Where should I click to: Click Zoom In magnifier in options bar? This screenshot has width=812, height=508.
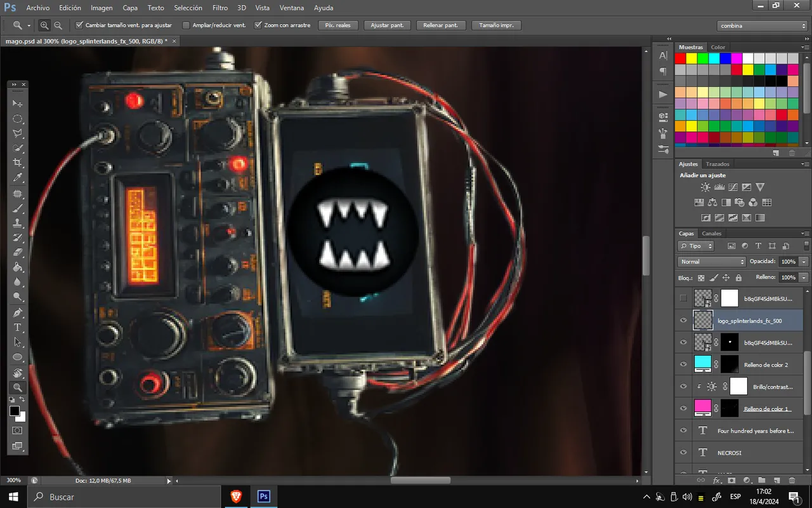coord(44,25)
